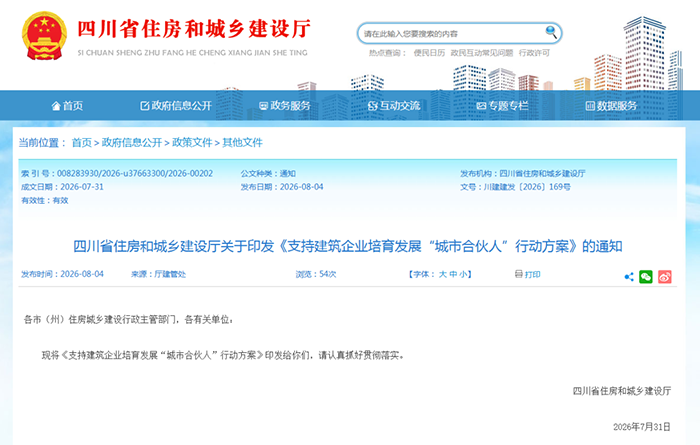Click 成文日期：2026-07-31 text
Screen dimensions: 700x445
[x=62, y=187]
